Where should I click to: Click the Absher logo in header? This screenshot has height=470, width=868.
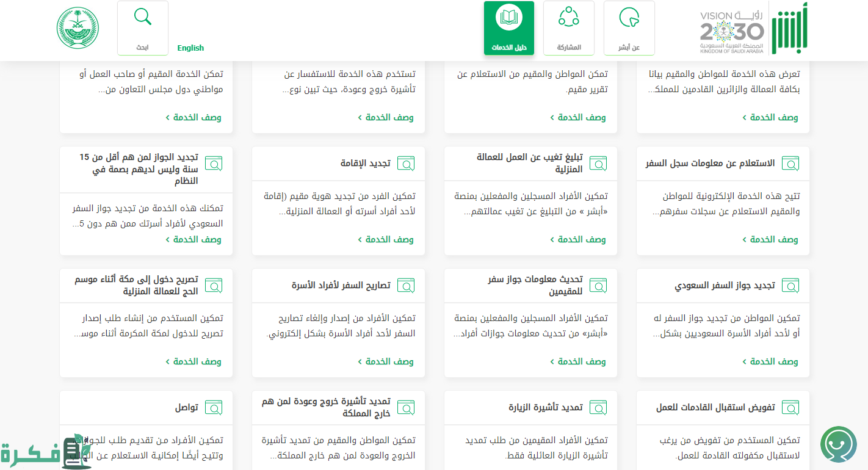pyautogui.click(x=789, y=28)
